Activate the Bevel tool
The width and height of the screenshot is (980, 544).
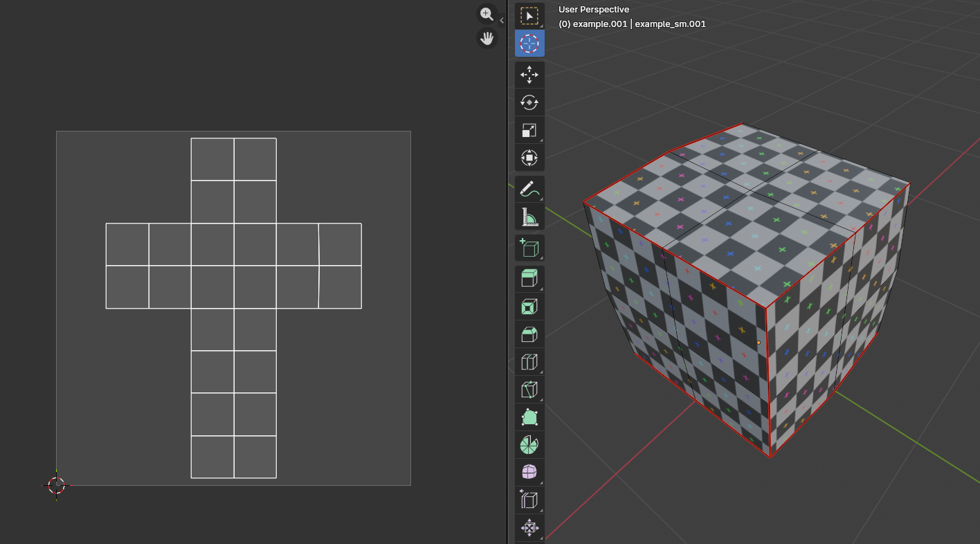coord(529,334)
